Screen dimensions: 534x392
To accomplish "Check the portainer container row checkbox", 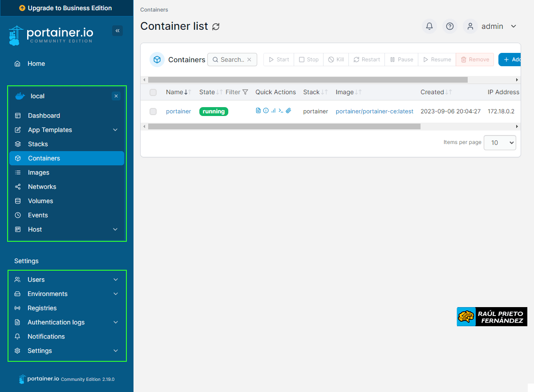I will tap(153, 112).
